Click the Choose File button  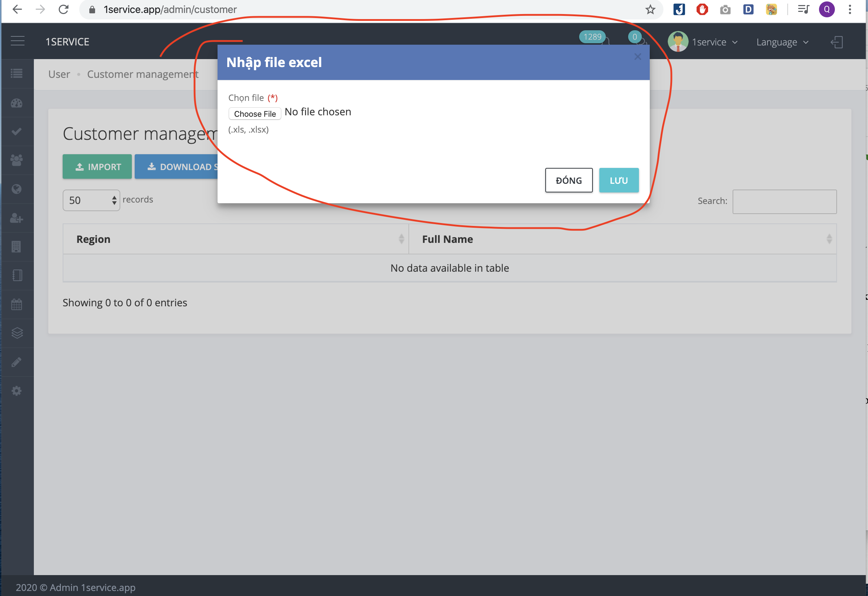(255, 114)
